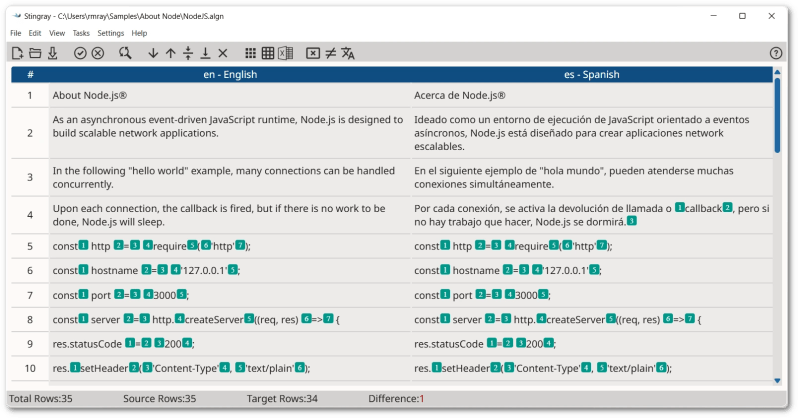Click the circled X icon
798x418 pixels.
(x=98, y=53)
